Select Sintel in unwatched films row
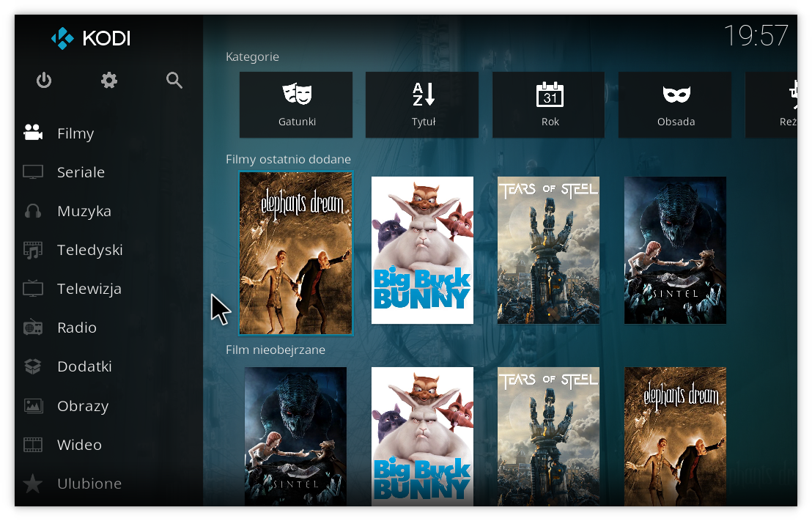The height and width of the screenshot is (521, 812). point(295,436)
